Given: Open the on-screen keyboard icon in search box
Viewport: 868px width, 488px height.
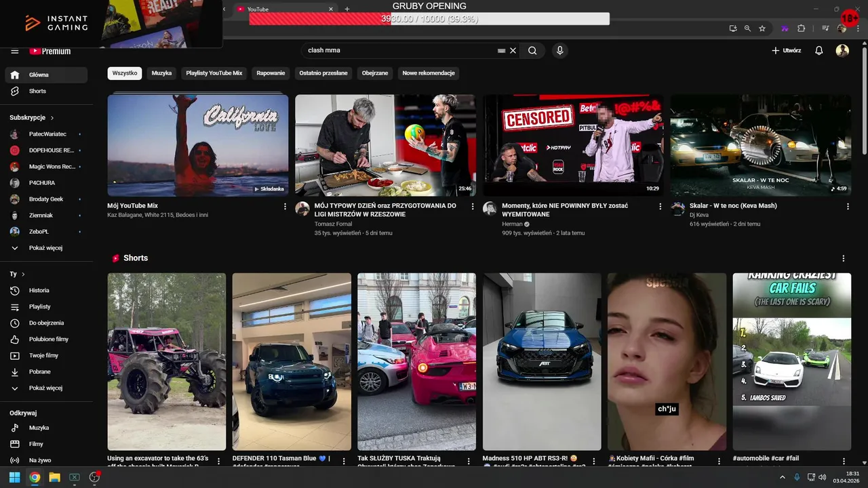Looking at the screenshot, I should [502, 51].
